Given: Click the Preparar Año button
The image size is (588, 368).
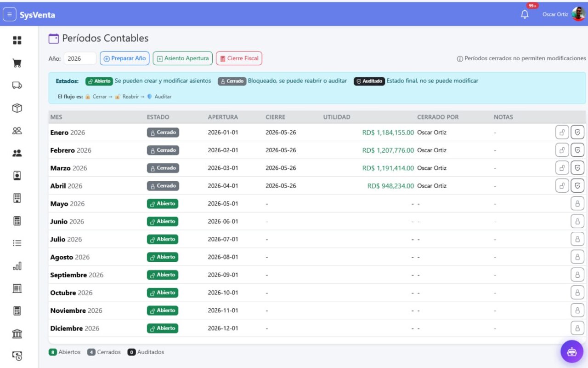Looking at the screenshot, I should [124, 58].
